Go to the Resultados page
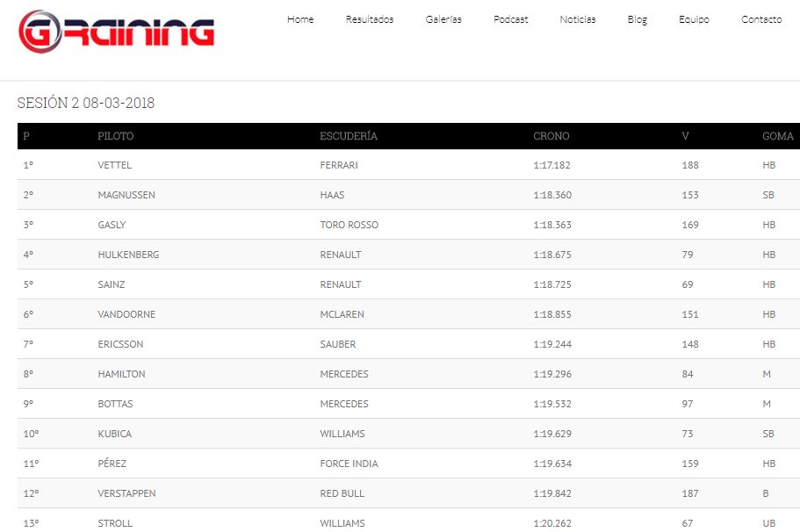 [370, 19]
